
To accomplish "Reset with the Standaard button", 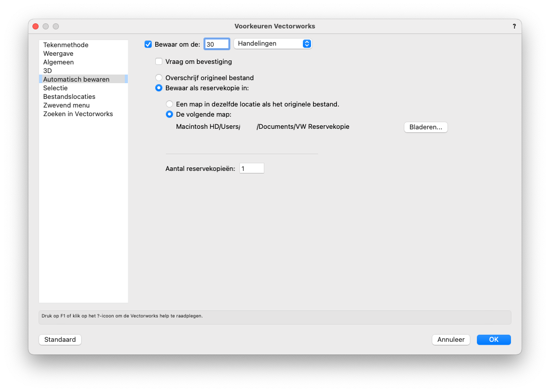I will [x=60, y=339].
